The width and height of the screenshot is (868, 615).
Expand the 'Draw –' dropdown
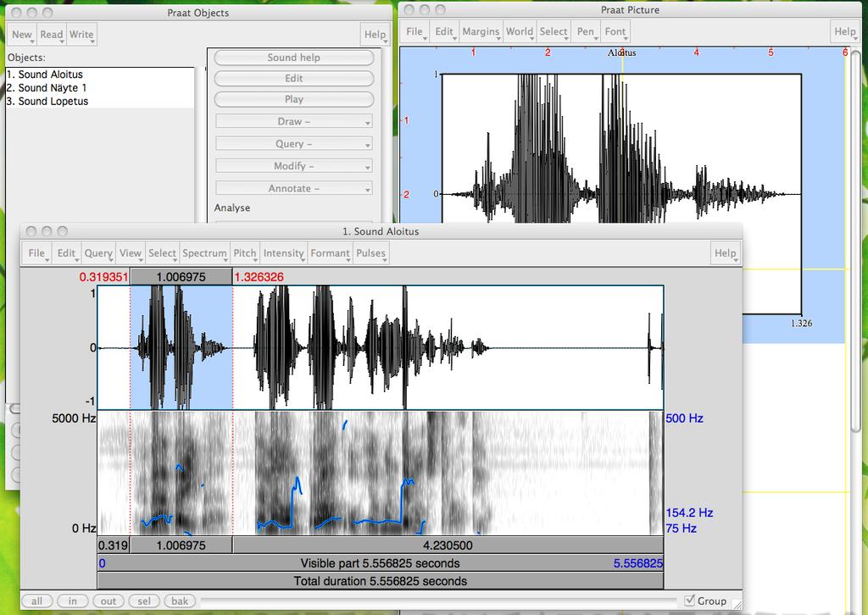click(294, 122)
